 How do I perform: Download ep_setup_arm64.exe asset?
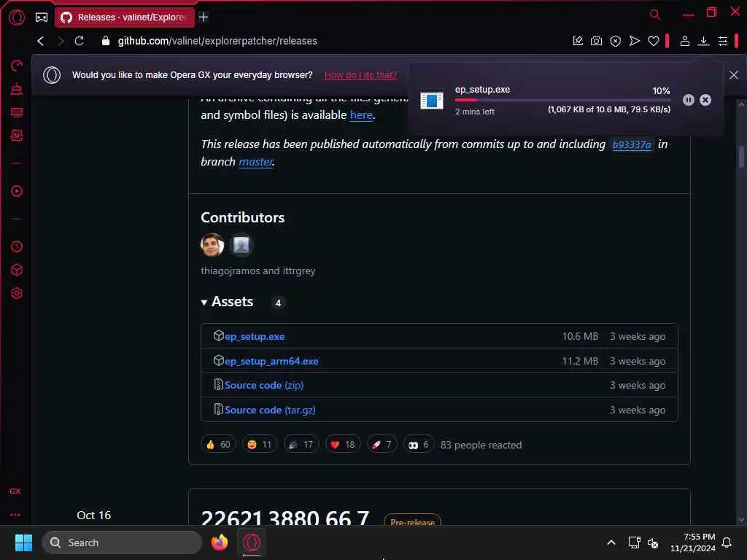[x=271, y=361]
